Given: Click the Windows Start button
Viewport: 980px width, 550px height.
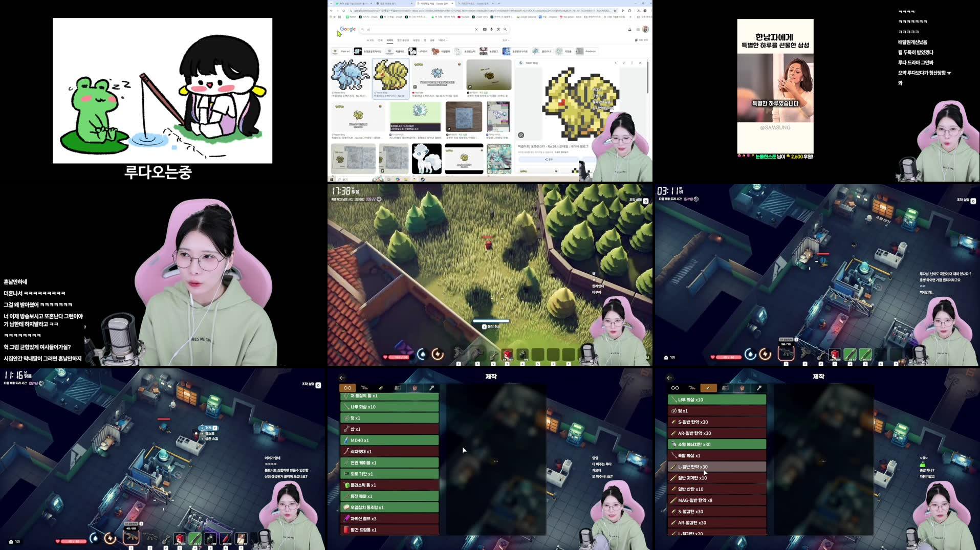Looking at the screenshot, I should [x=332, y=179].
